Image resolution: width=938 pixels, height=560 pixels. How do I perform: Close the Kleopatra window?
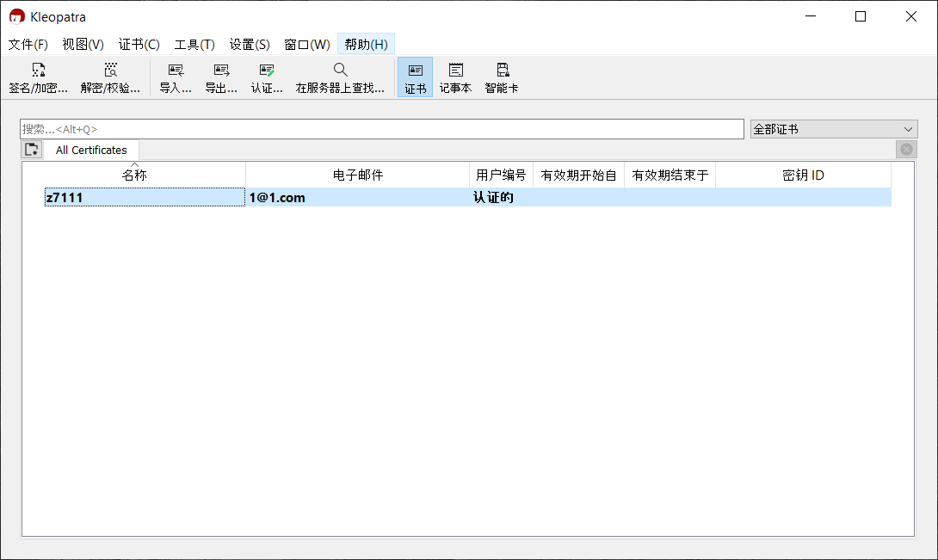point(911,16)
